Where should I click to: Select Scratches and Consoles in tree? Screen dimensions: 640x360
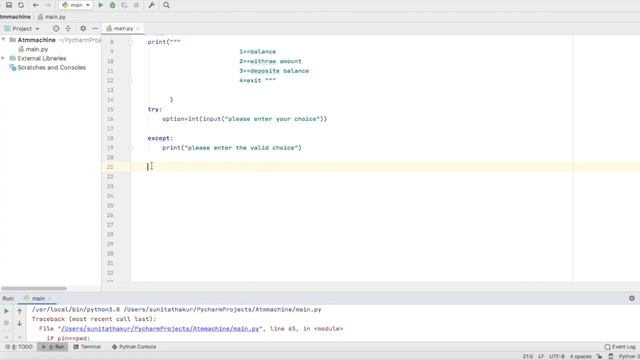pyautogui.click(x=48, y=67)
